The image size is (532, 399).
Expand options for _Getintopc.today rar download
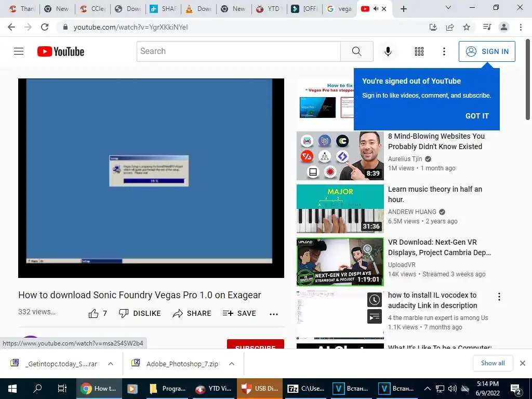111,364
